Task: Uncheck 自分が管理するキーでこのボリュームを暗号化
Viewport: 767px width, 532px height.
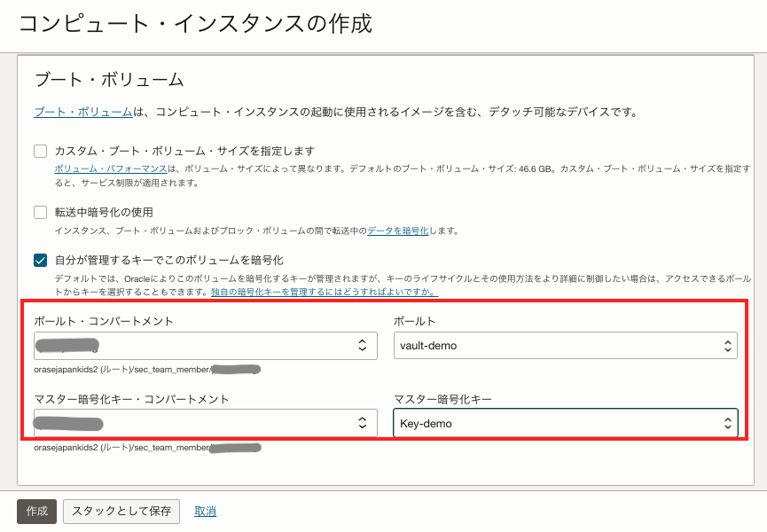Action: point(41,260)
